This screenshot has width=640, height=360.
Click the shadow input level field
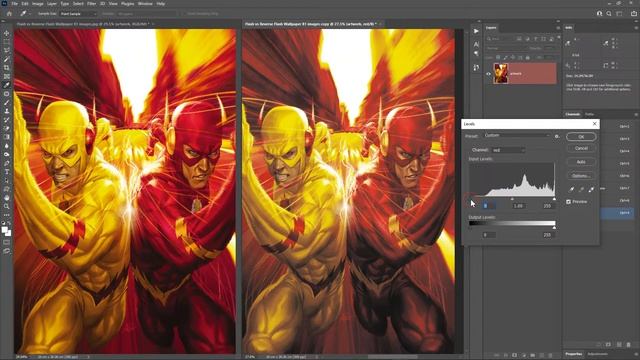tap(489, 206)
